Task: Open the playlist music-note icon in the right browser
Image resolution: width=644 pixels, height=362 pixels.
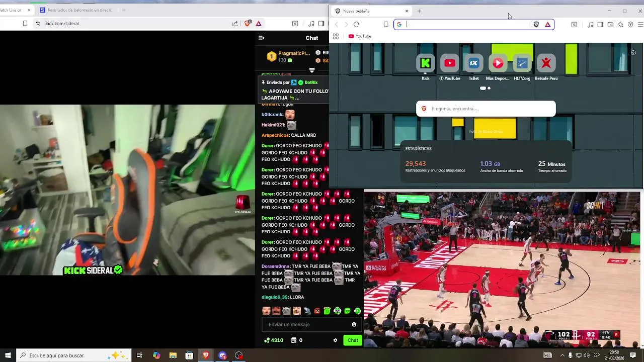Action: click(591, 24)
